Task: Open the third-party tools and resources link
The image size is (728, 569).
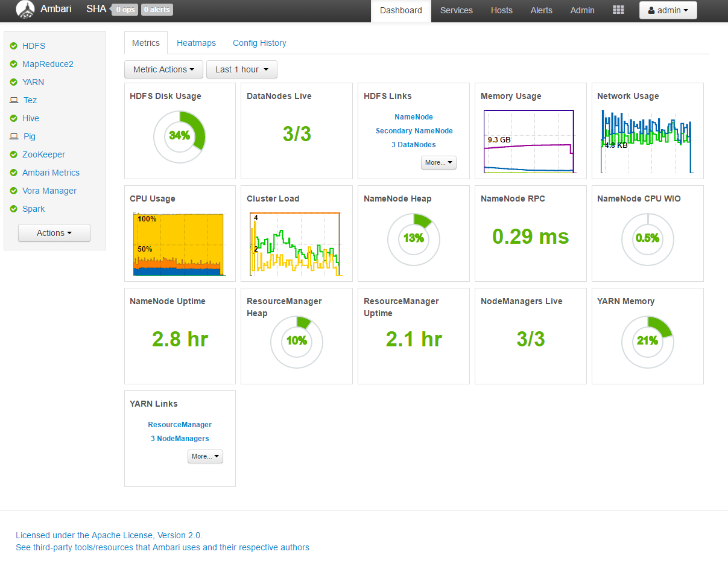Action: pyautogui.click(x=162, y=548)
